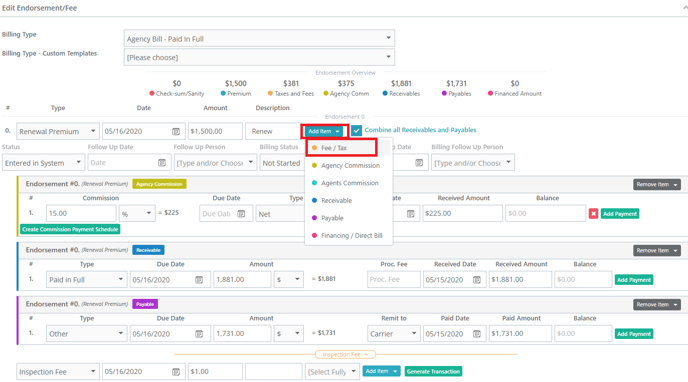Click Remove Item for Receivable section
The height and width of the screenshot is (382, 688).
click(x=657, y=250)
